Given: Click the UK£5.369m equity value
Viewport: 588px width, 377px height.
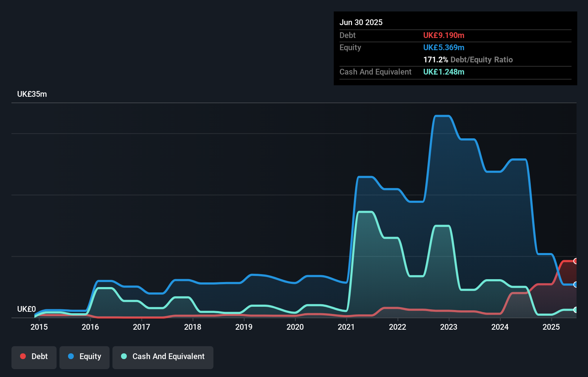Looking at the screenshot, I should click(x=444, y=47).
